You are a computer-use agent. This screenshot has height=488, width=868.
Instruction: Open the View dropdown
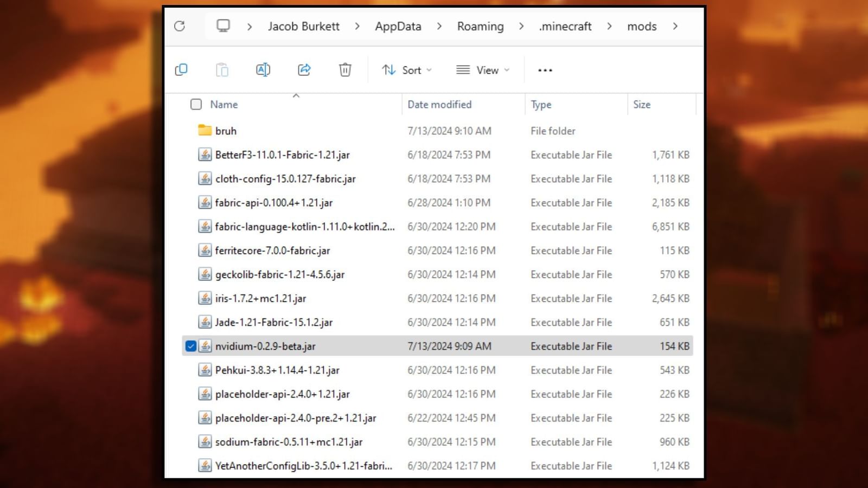(483, 70)
